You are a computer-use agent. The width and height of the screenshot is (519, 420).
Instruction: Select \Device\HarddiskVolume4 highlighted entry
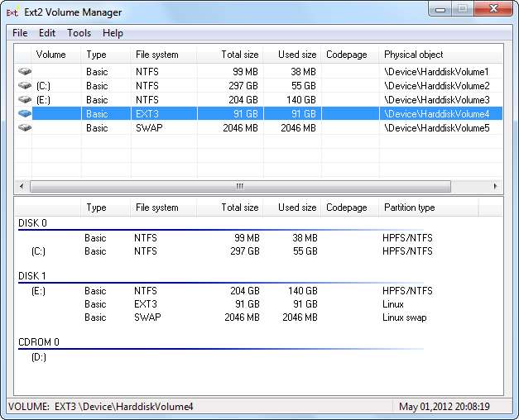(436, 114)
